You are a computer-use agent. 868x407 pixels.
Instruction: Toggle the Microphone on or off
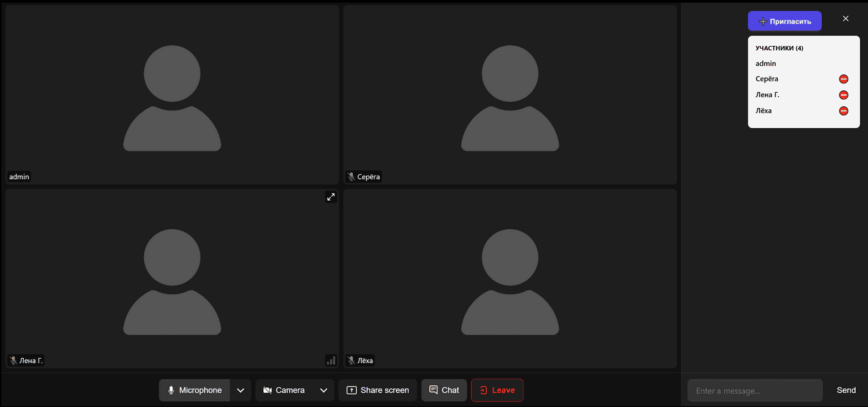tap(195, 390)
